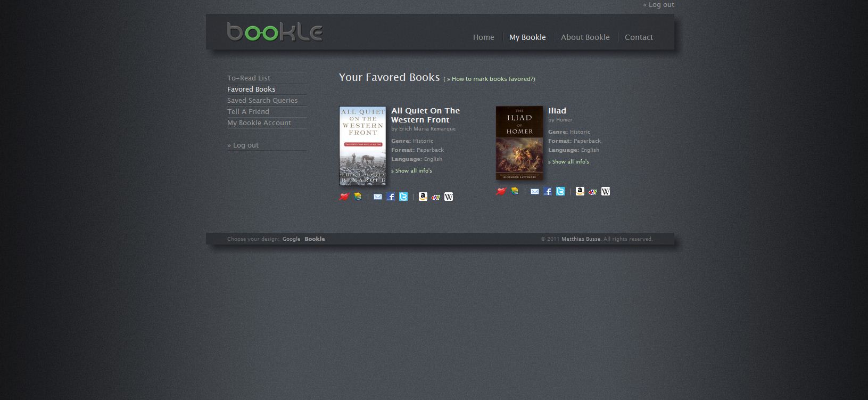Open eBay icon under Iliad book

[593, 191]
